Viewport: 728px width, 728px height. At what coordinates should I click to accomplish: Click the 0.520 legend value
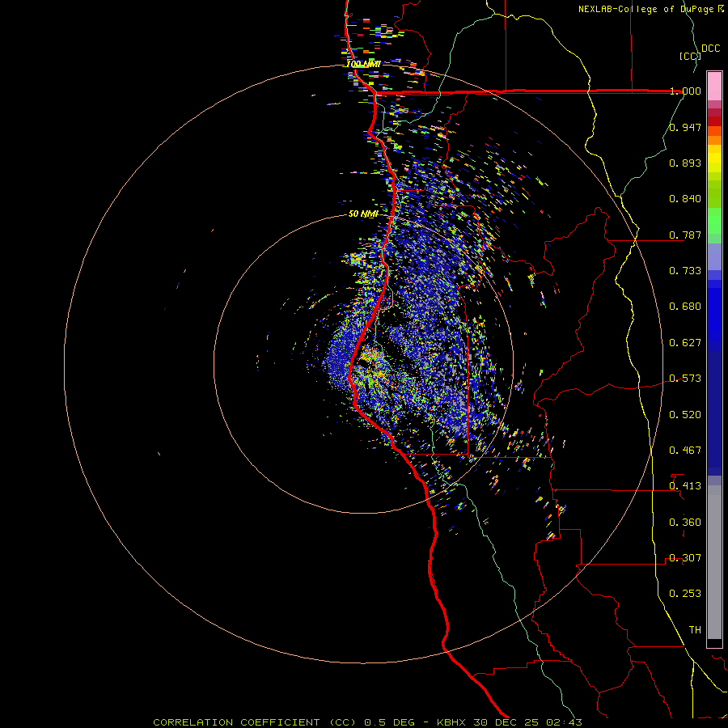tap(685, 415)
